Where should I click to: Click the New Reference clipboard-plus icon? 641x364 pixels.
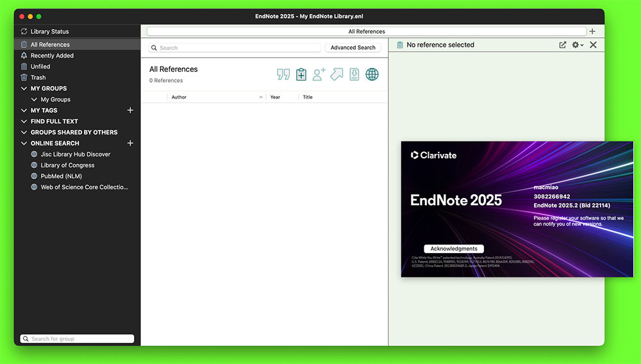coord(301,74)
